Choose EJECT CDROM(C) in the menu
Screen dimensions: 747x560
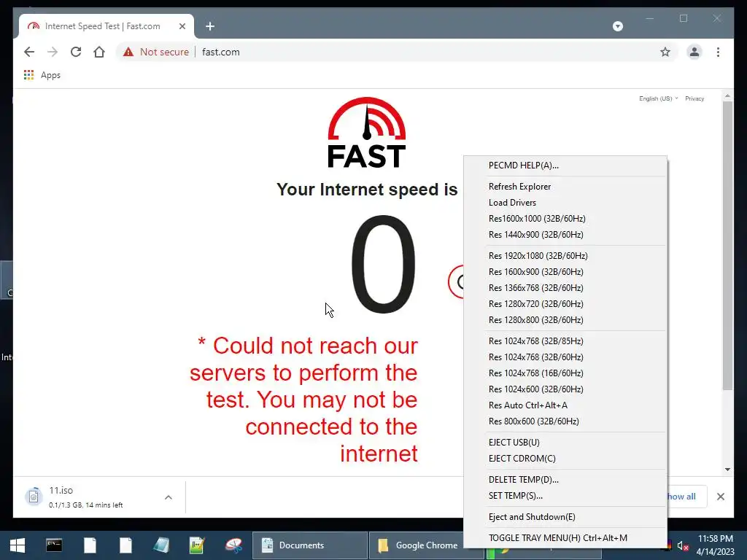(565, 459)
